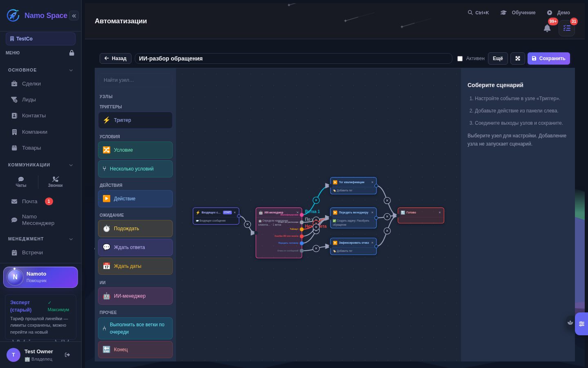Click the lock icon next to МЕНЮ

pos(72,53)
